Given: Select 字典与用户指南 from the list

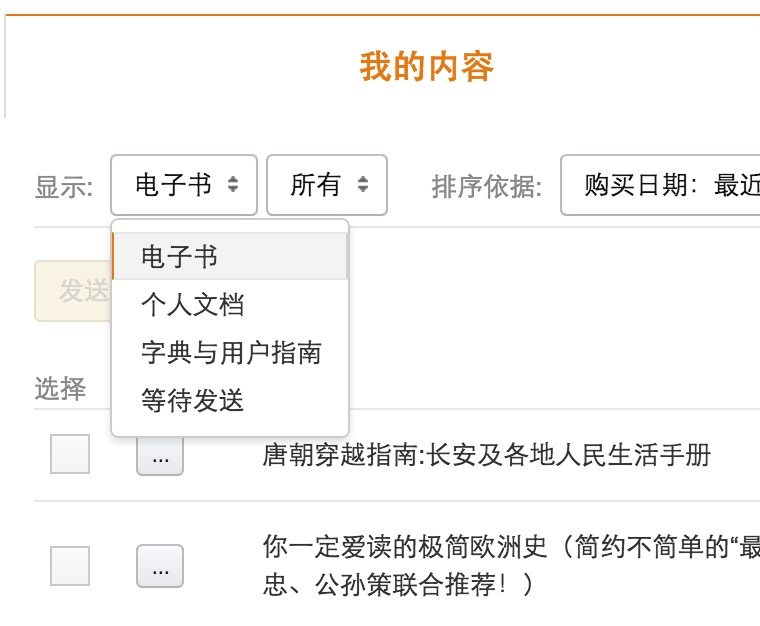Looking at the screenshot, I should [231, 352].
